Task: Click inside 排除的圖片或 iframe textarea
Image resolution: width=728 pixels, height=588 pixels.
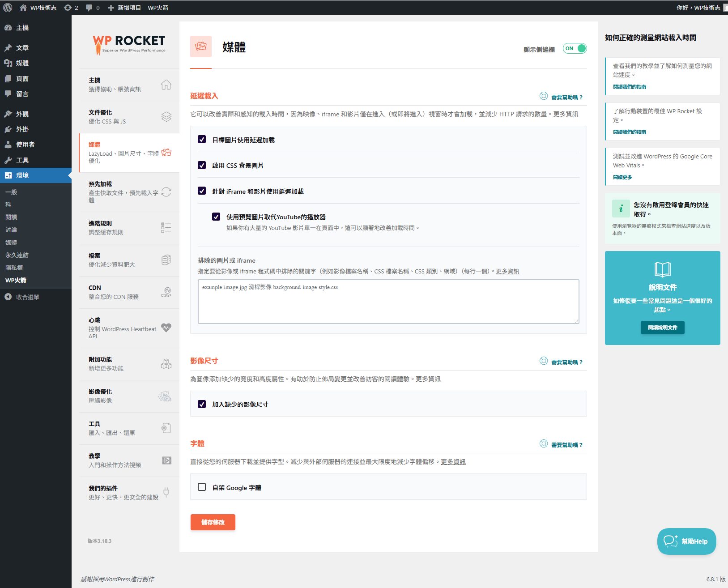Action: (388, 302)
